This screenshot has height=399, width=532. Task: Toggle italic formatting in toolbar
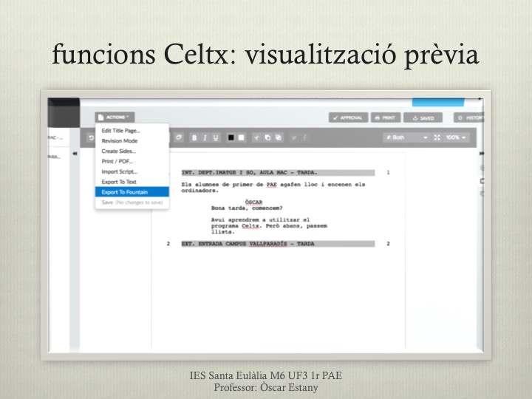pos(206,137)
